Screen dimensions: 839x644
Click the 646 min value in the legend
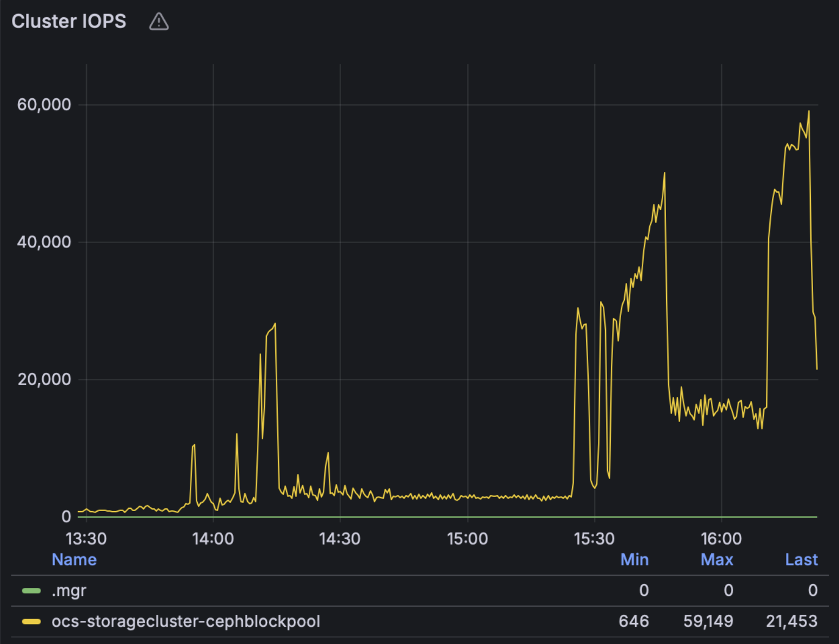[x=634, y=621]
